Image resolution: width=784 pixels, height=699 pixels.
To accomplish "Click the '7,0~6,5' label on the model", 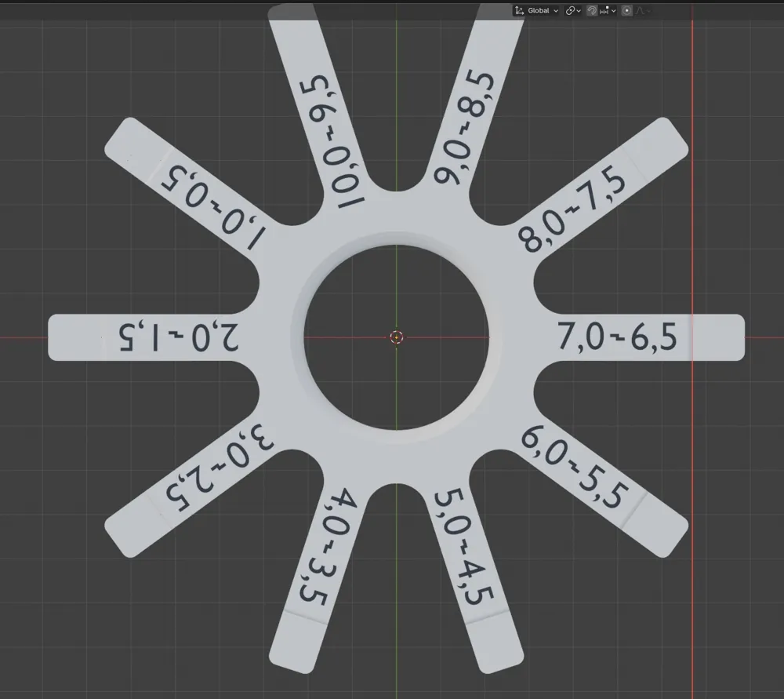I will coord(617,337).
